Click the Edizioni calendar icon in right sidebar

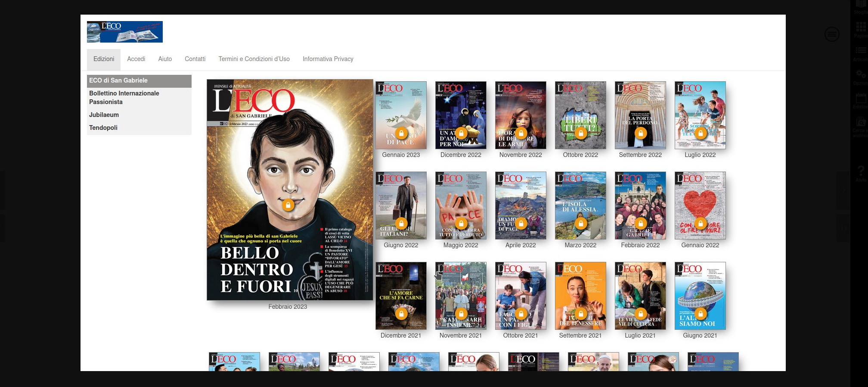tap(861, 98)
